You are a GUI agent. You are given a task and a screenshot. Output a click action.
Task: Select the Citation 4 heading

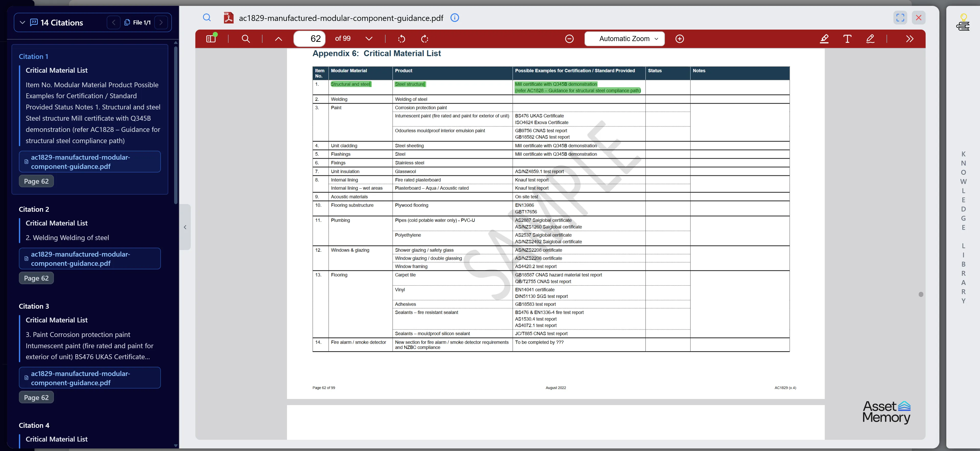tap(34, 425)
